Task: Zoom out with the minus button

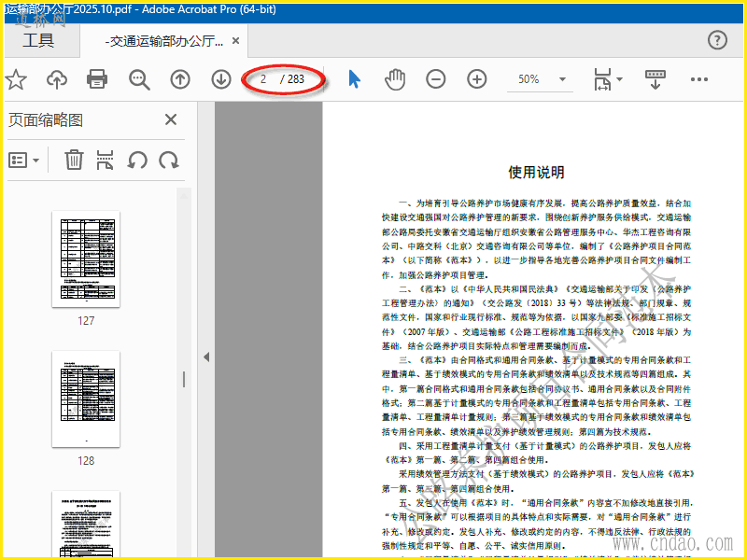Action: (x=435, y=79)
